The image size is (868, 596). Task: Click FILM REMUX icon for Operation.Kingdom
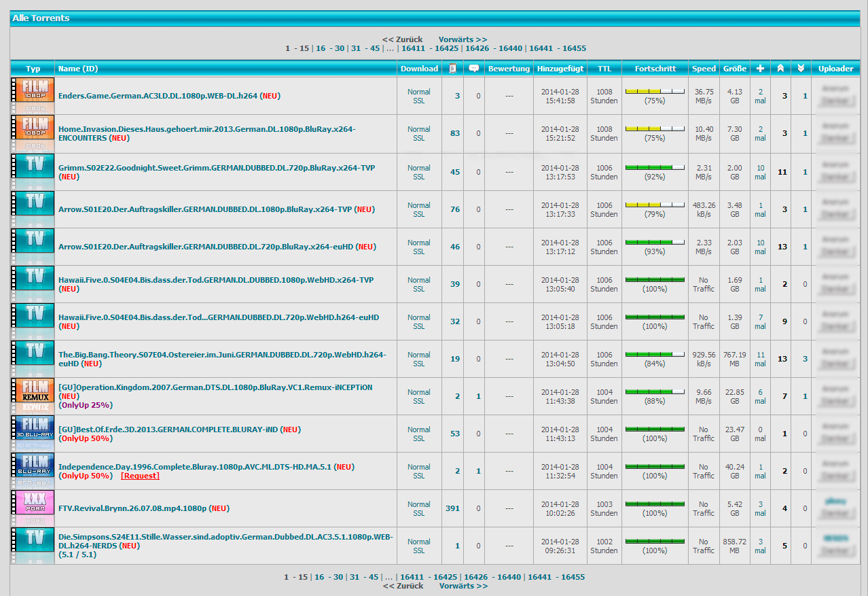pos(33,396)
